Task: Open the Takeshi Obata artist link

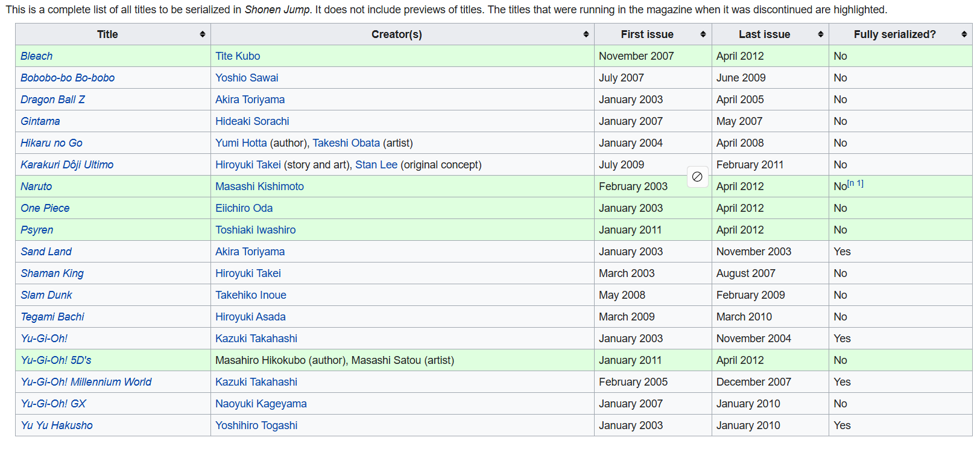Action: pos(346,143)
